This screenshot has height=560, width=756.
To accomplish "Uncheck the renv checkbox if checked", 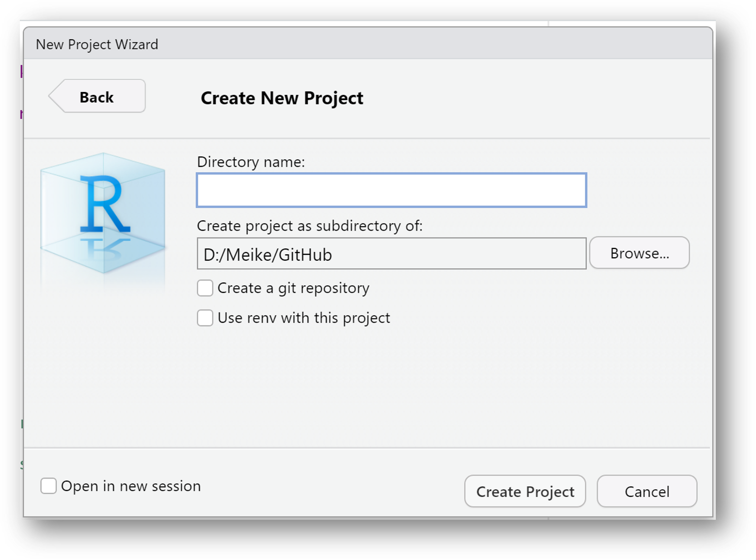I will 205,318.
